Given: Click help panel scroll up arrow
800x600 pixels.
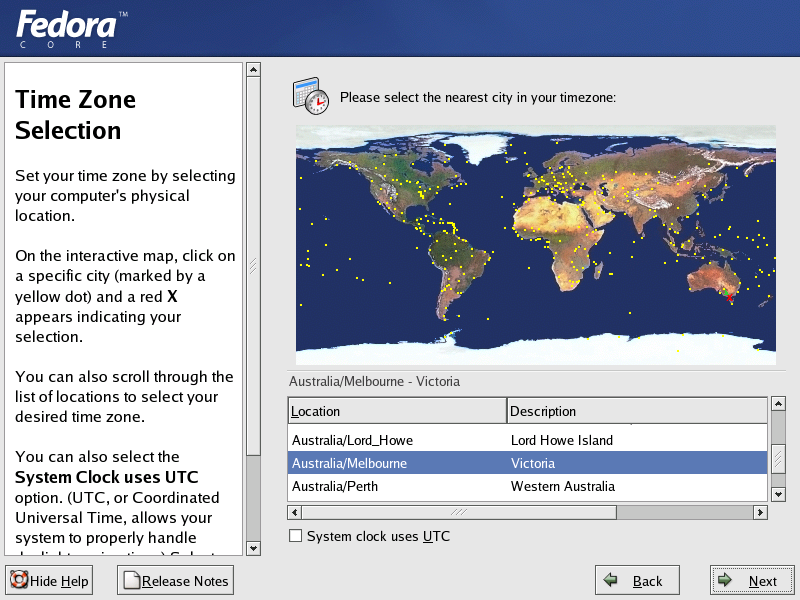Looking at the screenshot, I should click(x=254, y=69).
